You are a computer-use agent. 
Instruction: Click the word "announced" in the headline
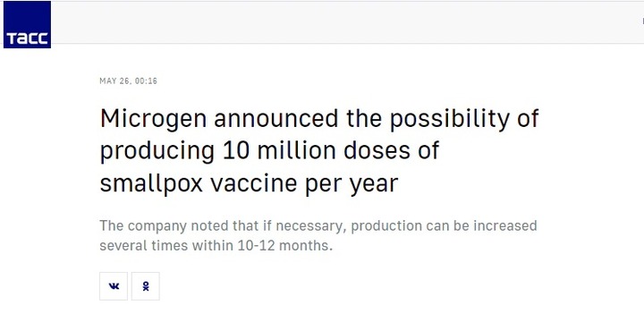tap(276, 119)
